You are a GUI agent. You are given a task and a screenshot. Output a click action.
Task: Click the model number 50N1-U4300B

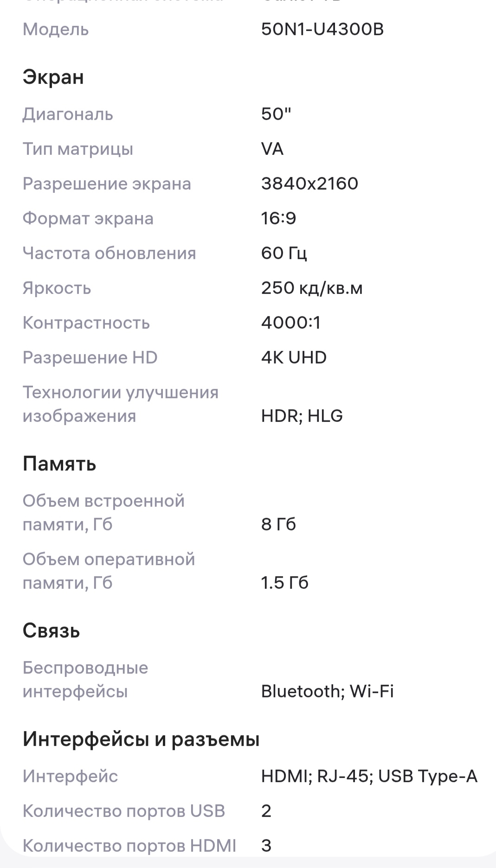tap(322, 29)
